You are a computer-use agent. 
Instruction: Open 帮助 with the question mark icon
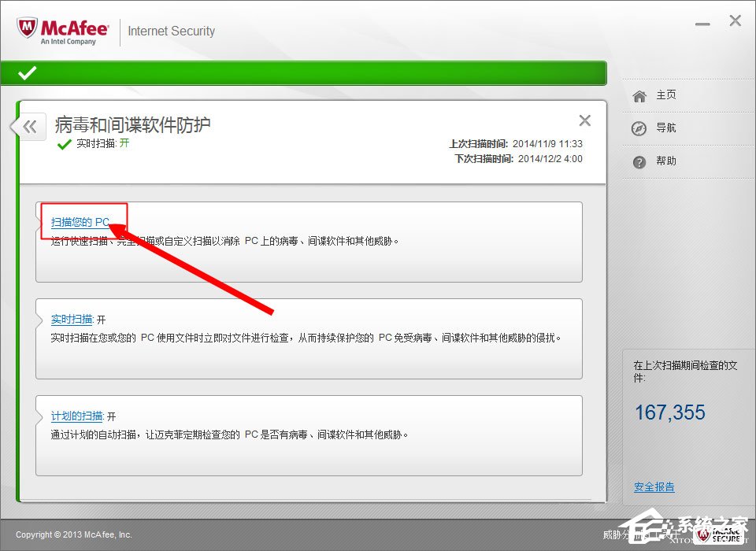tap(638, 161)
